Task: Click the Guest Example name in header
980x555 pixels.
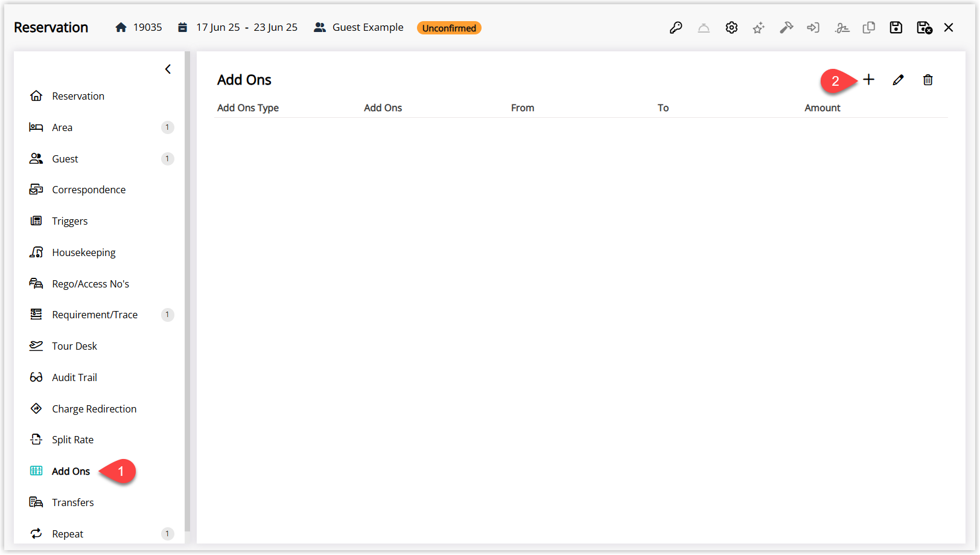Action: 367,27
